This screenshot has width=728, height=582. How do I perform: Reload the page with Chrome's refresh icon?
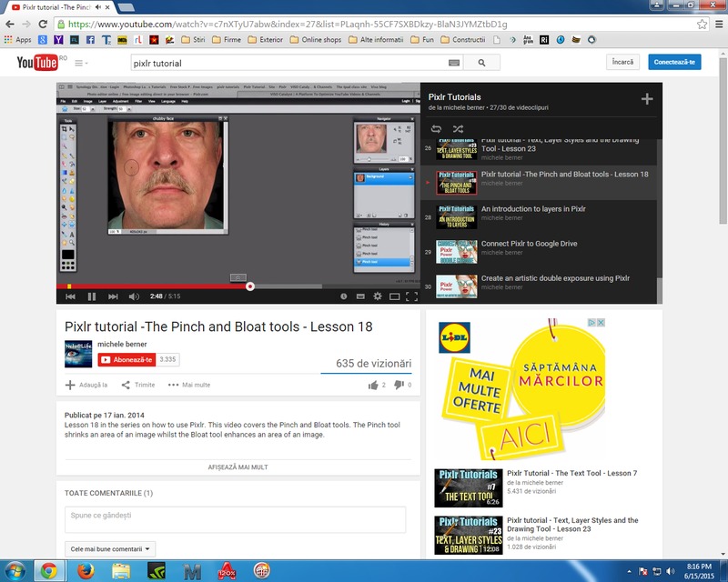(43, 25)
